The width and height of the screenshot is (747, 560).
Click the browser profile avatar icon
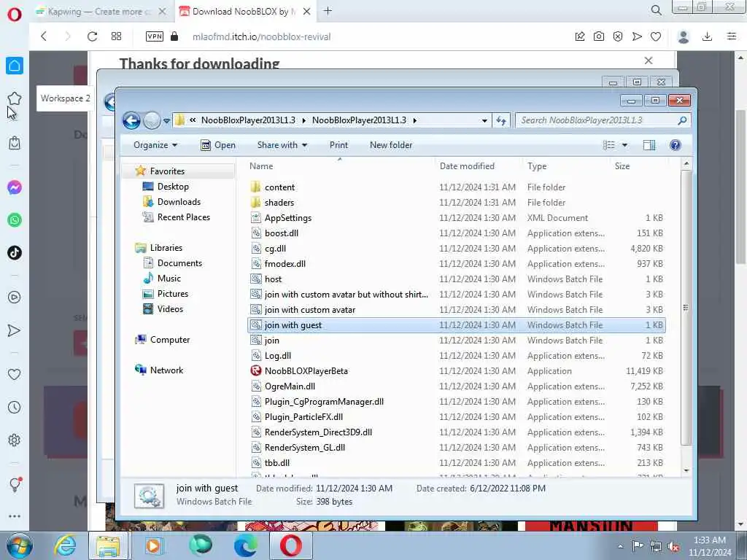point(684,36)
